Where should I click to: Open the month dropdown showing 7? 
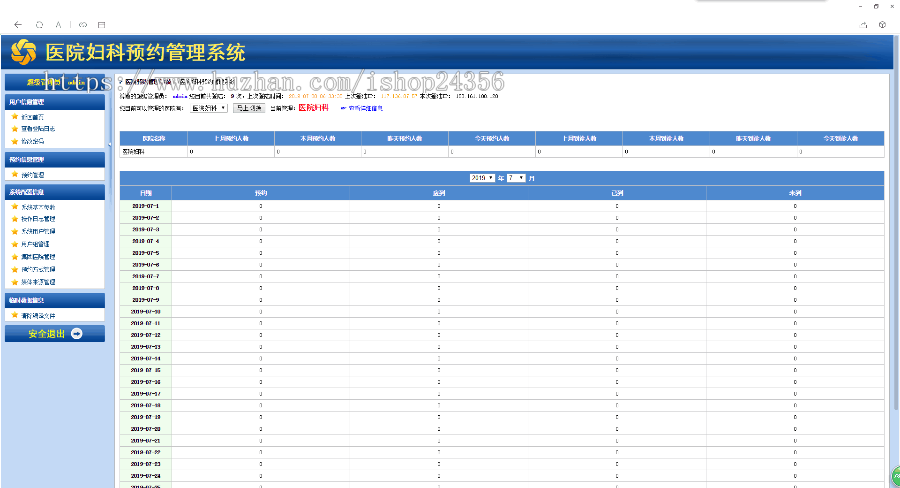tap(516, 178)
